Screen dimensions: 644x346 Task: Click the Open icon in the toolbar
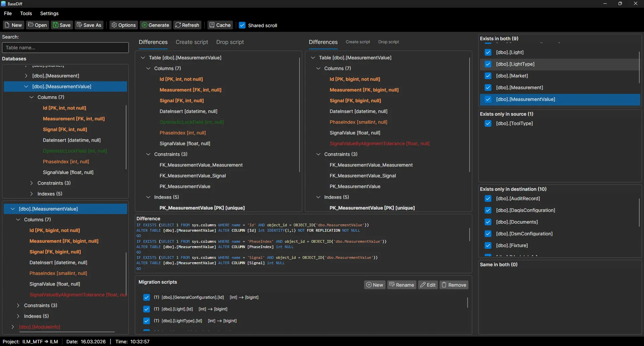click(x=30, y=25)
